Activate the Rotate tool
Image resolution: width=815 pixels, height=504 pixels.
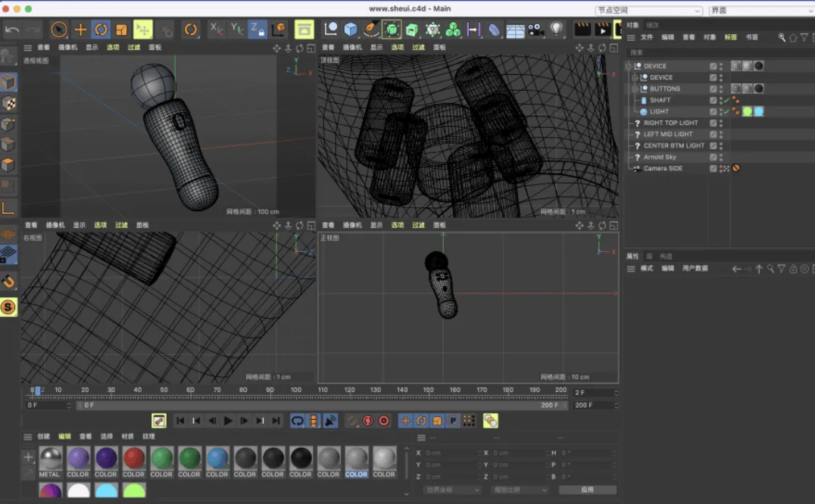tap(101, 30)
